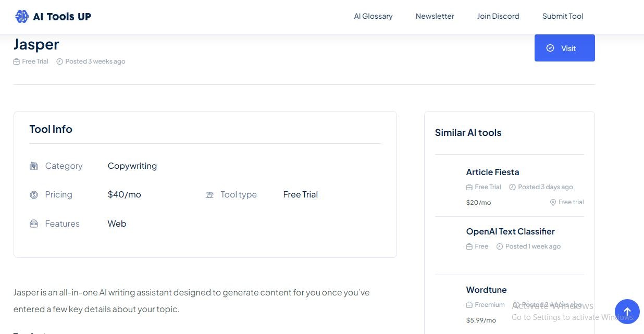Image resolution: width=644 pixels, height=334 pixels.
Task: Select the $40/mo pricing value
Action: tap(125, 194)
